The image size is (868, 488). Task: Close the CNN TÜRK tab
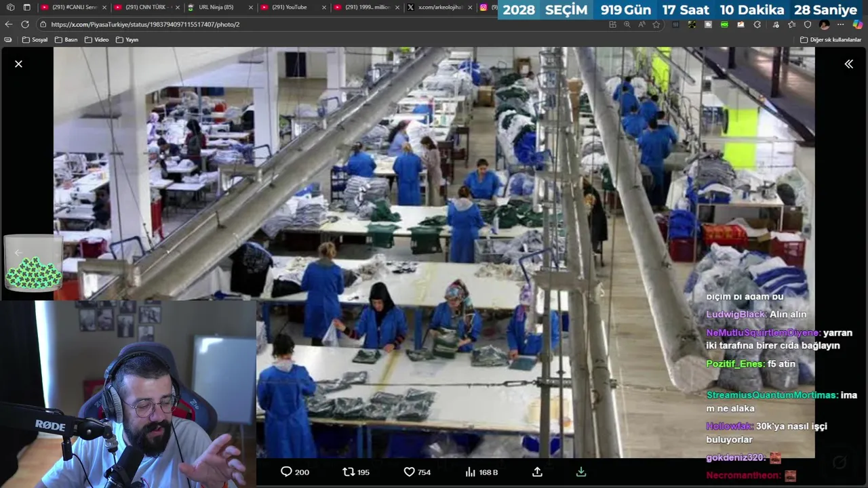177,7
